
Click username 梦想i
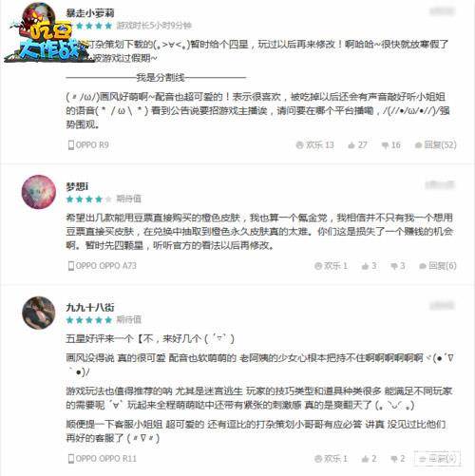point(77,186)
